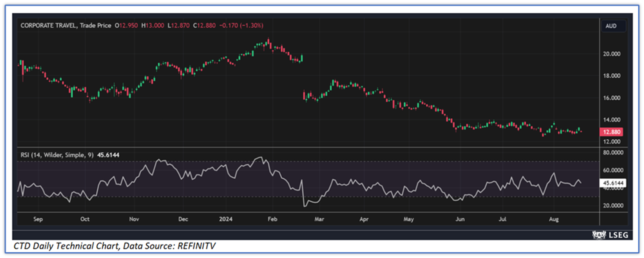Select the close value C12.880
Screen dimensions: 644x258
click(205, 26)
